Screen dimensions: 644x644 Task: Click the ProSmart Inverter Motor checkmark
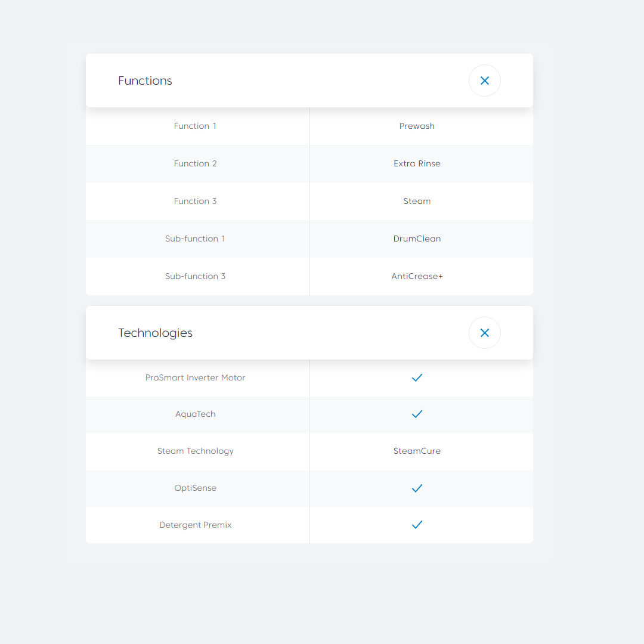coord(417,377)
